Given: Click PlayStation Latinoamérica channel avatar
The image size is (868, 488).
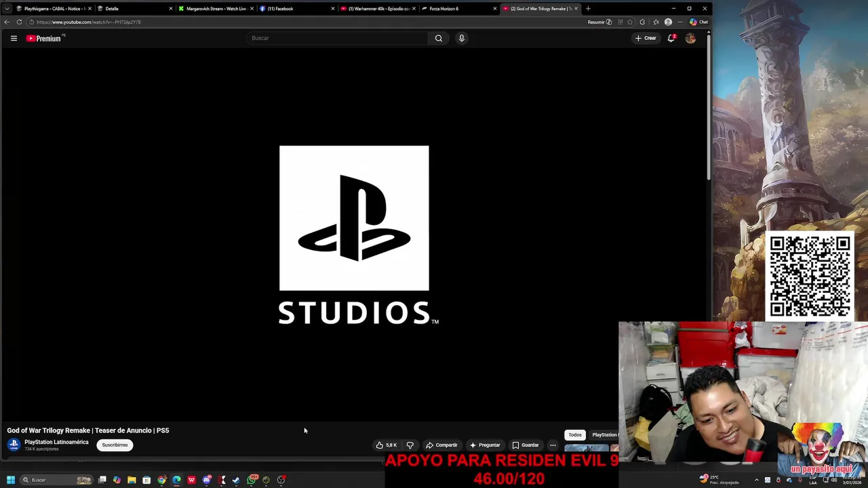Looking at the screenshot, I should tap(14, 445).
